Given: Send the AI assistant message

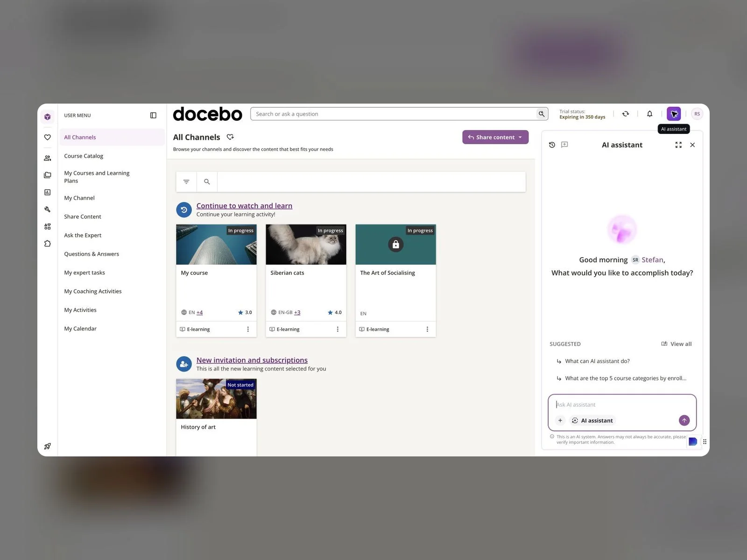Looking at the screenshot, I should [x=684, y=420].
